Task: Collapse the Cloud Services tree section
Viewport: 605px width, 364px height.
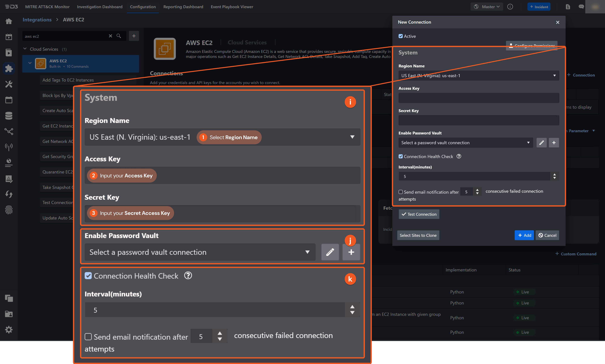Action: (25, 49)
